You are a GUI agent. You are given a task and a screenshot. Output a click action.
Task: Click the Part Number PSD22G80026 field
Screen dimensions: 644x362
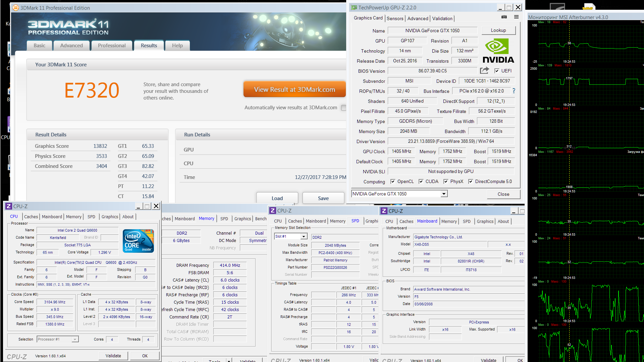[335, 267]
